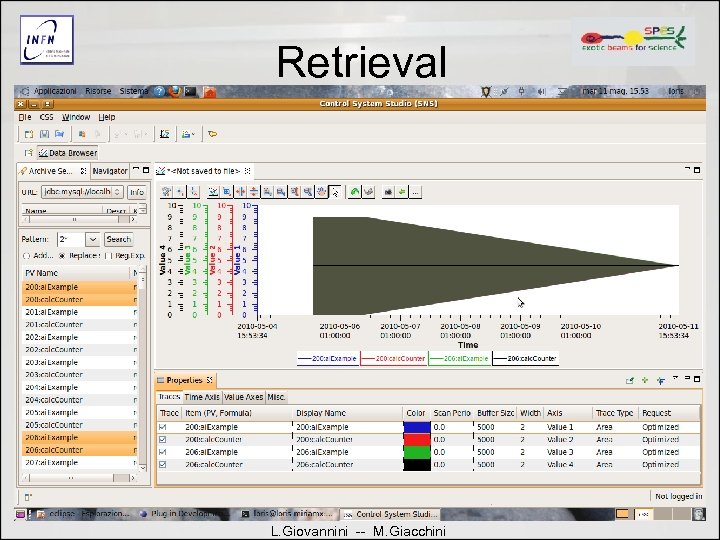
Task: Click the red home folder icon in top panel
Action: click(209, 92)
